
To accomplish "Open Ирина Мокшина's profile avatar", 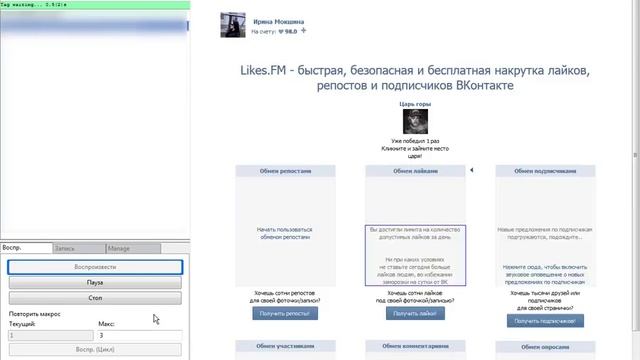I will coord(233,25).
